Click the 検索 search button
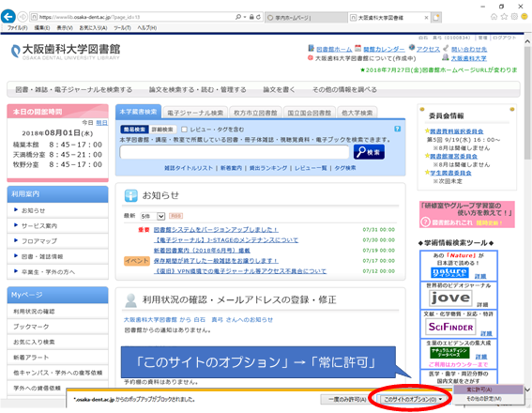The width and height of the screenshot is (532, 413). (369, 152)
